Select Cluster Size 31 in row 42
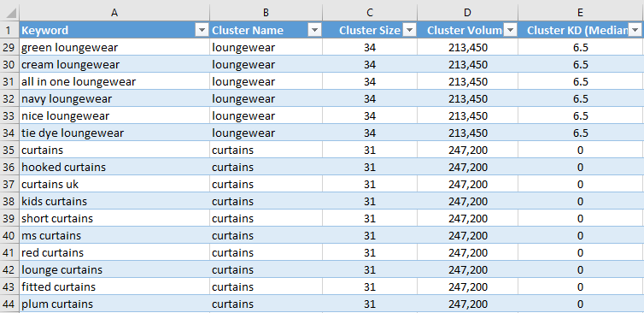644x313 pixels. [x=370, y=270]
